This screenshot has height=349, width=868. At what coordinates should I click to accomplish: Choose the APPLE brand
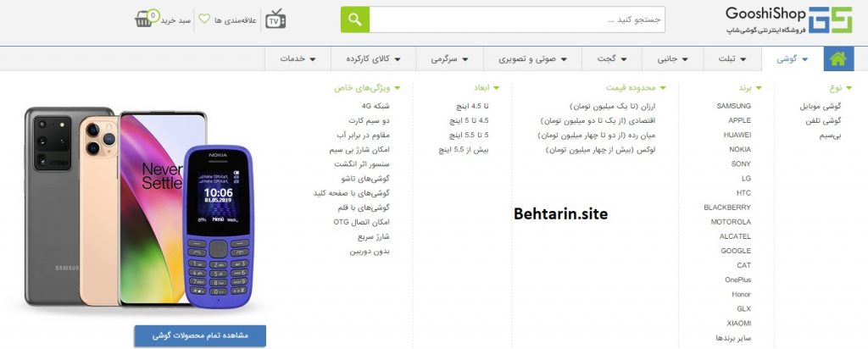739,120
